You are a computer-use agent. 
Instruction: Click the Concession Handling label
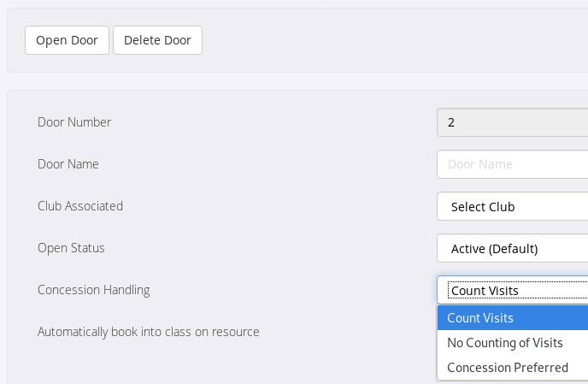click(93, 290)
